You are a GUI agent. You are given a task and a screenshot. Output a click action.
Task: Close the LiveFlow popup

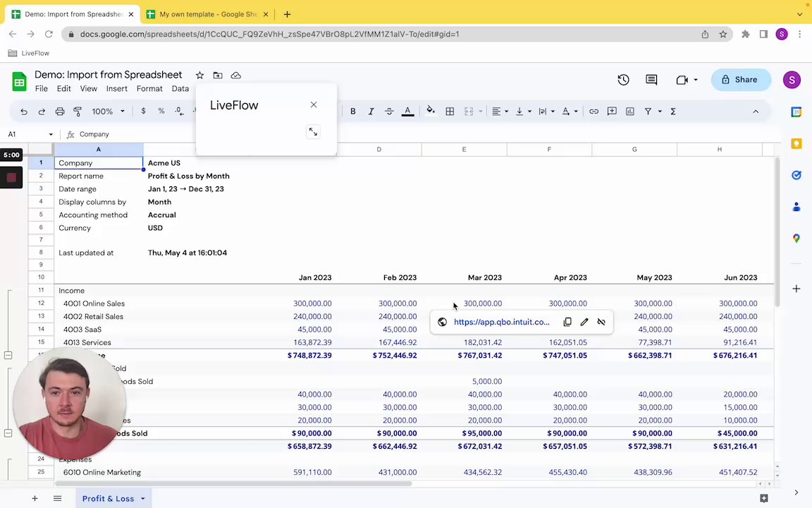coord(314,104)
